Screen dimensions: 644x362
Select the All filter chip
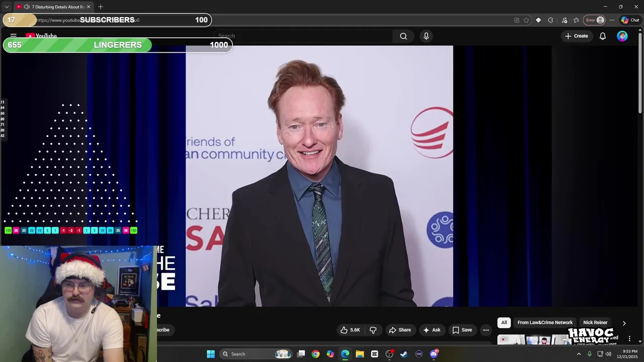click(504, 323)
